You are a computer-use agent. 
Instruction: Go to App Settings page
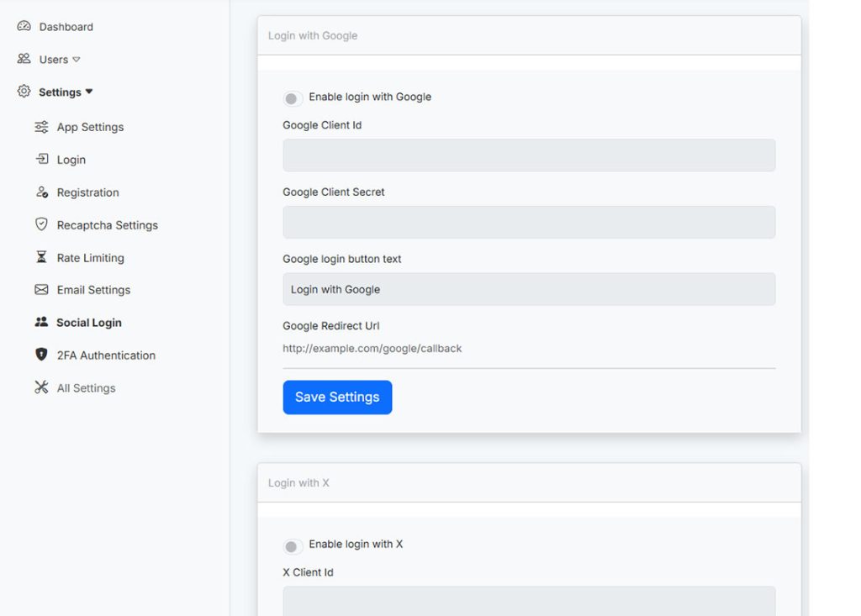[90, 127]
